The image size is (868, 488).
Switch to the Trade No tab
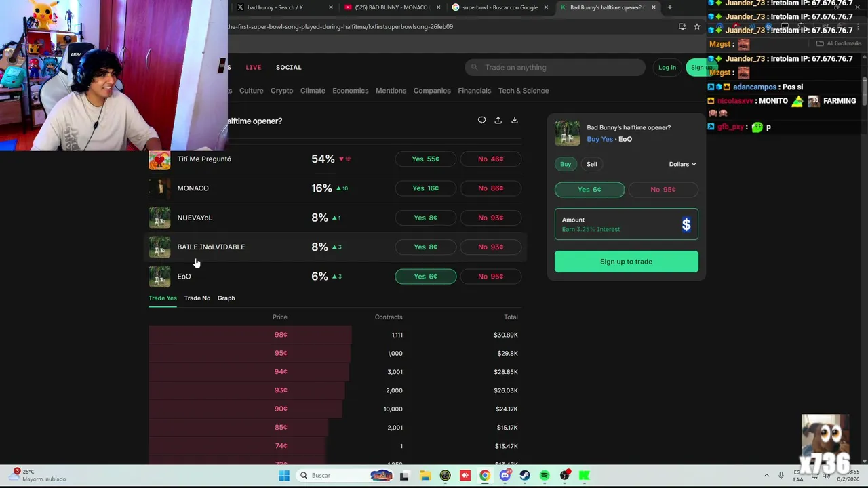[x=197, y=298]
